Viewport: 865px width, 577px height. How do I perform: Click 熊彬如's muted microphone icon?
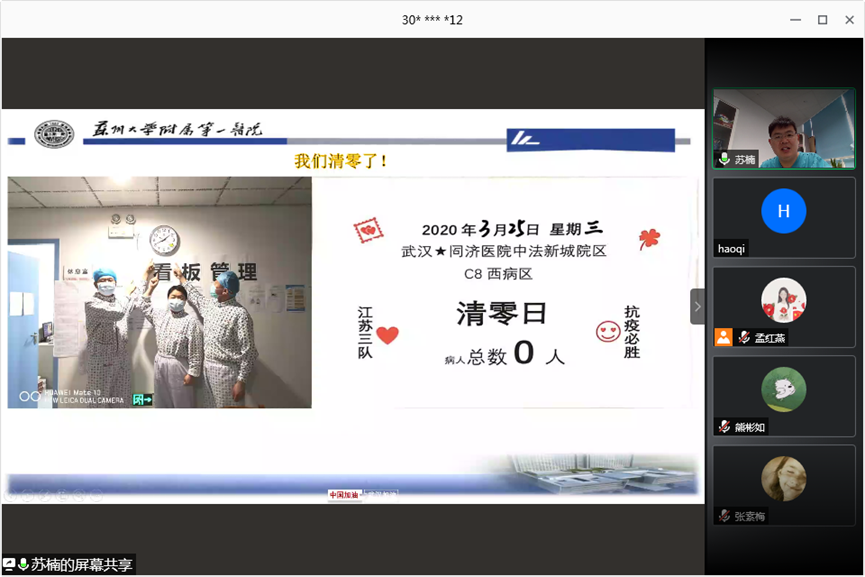724,427
